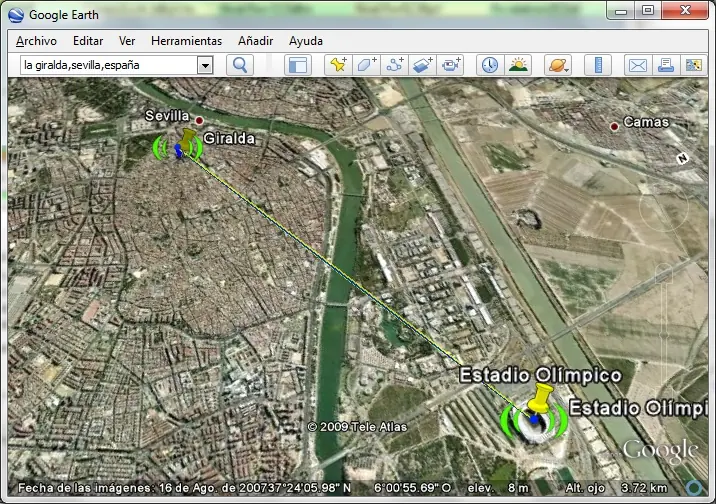Click the search magnifier button
The image size is (716, 504).
pyautogui.click(x=240, y=65)
